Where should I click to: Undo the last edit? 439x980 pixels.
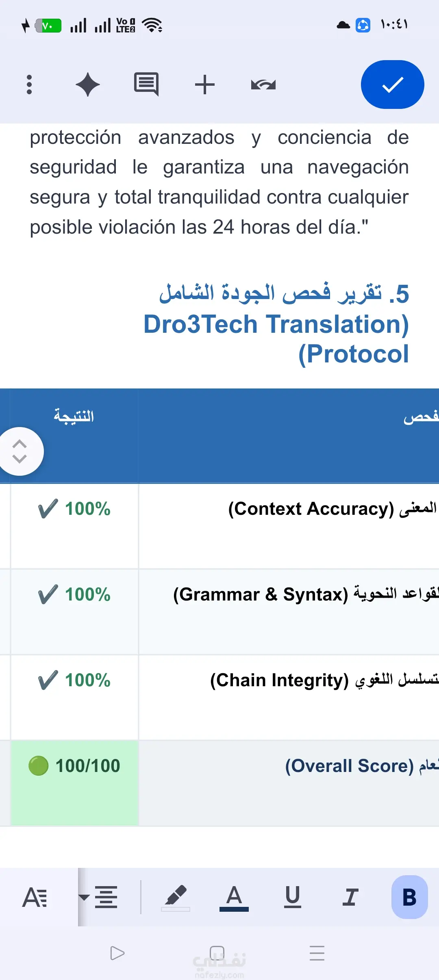coord(263,85)
